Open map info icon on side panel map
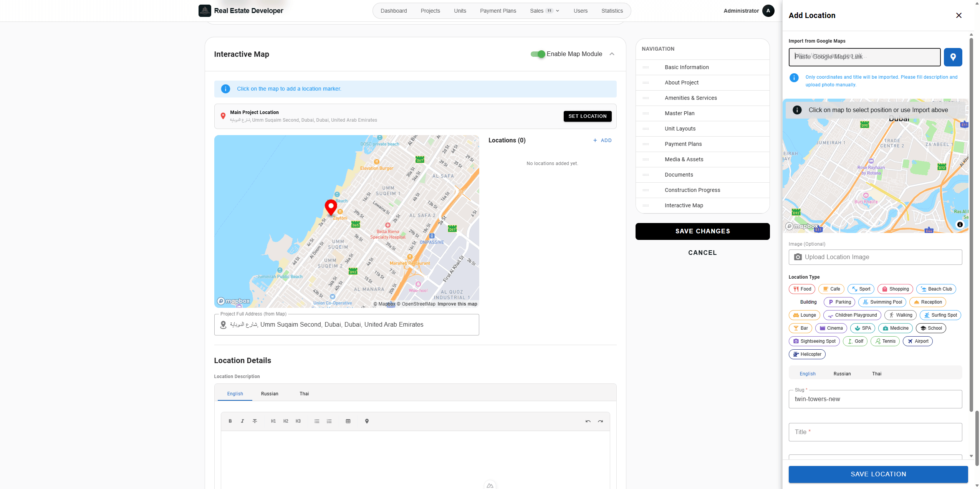Viewport: 980px width, 489px height. coord(960,225)
